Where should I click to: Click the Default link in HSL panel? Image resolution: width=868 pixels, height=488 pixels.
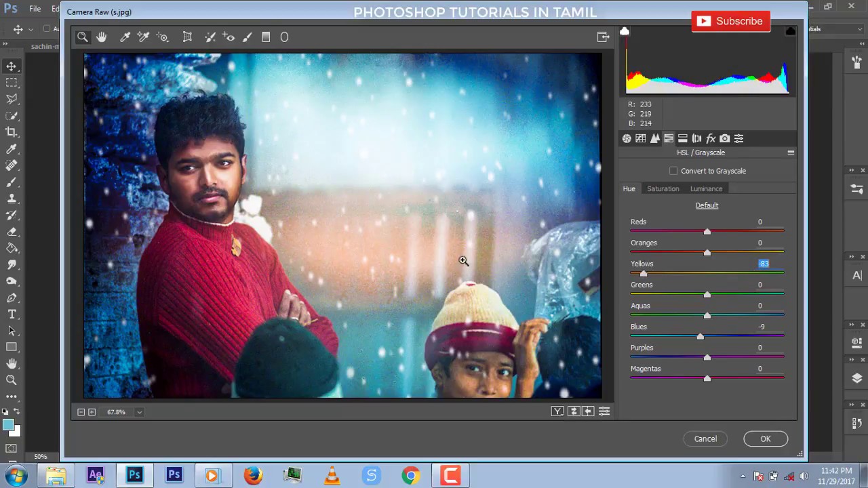(707, 205)
